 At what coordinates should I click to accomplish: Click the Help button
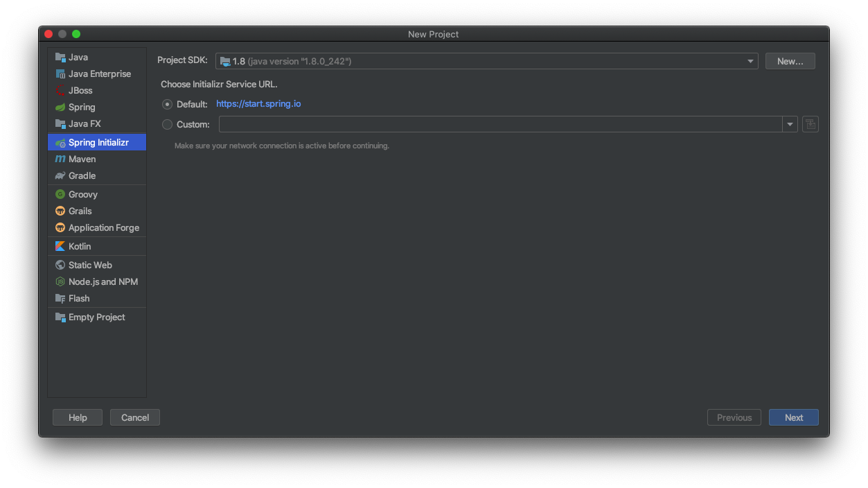78,417
